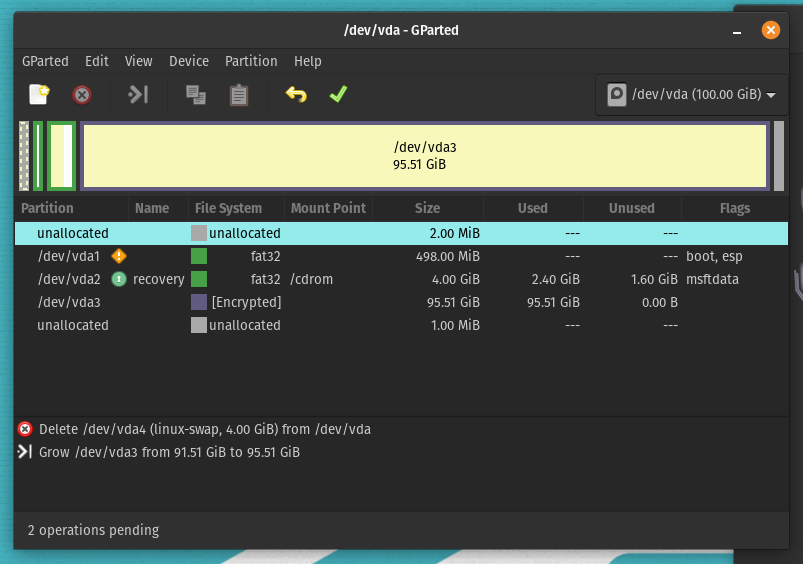The width and height of the screenshot is (803, 564).
Task: Click the green info icon beside /dev/vda2
Action: (x=119, y=279)
